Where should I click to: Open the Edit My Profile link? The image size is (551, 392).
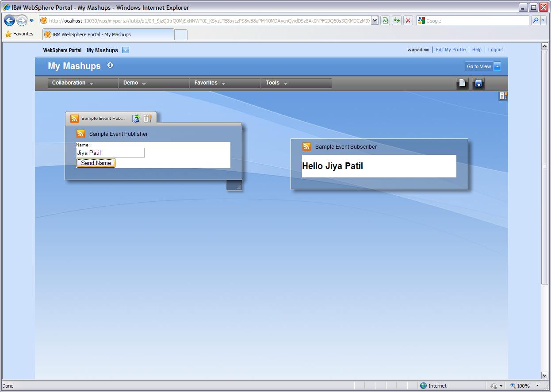pyautogui.click(x=451, y=50)
